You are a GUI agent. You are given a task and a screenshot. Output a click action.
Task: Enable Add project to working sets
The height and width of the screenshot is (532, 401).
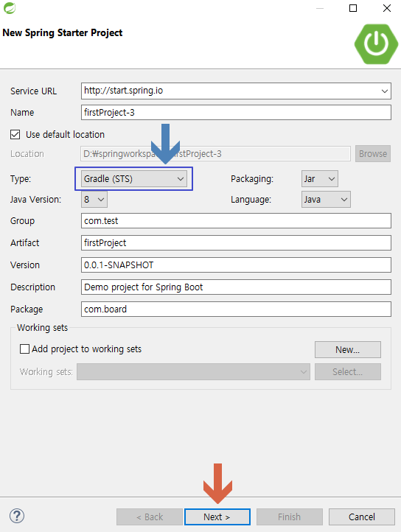click(x=24, y=349)
